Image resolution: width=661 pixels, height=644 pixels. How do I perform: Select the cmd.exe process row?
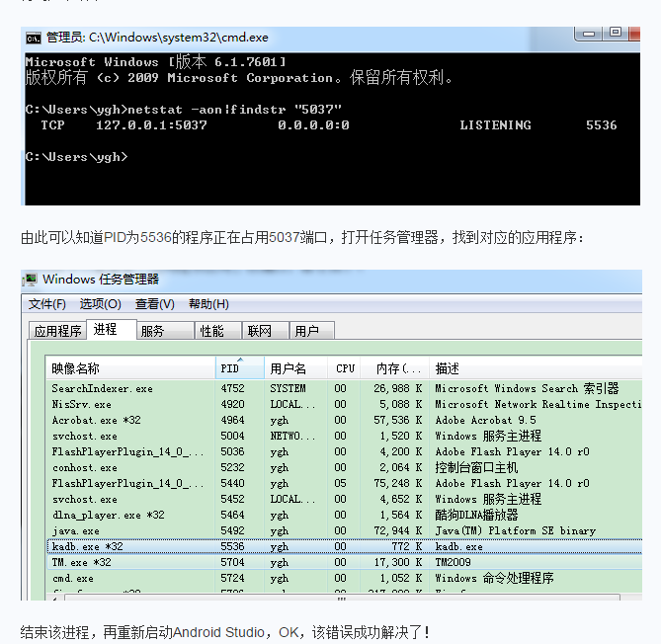click(344, 578)
